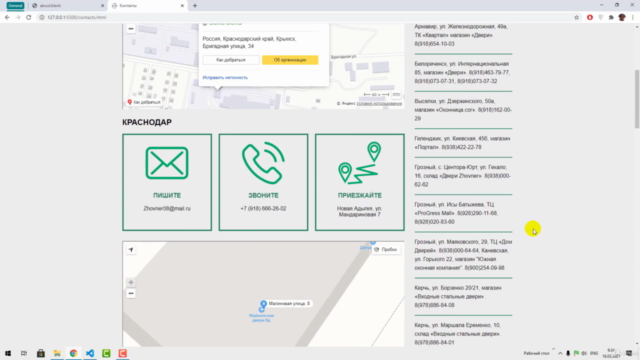
Task: Click the КРАСНОДАР heading
Action: (147, 122)
